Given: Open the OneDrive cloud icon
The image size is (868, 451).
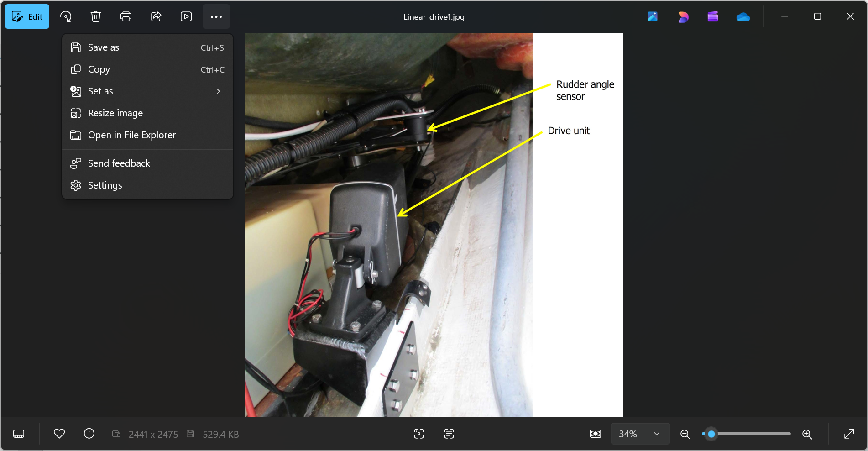Looking at the screenshot, I should pyautogui.click(x=743, y=17).
